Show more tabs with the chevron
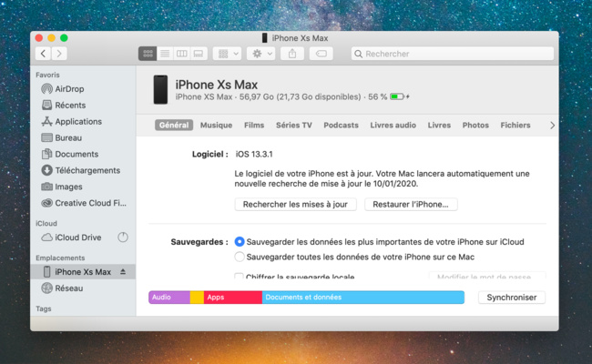 pyautogui.click(x=552, y=126)
